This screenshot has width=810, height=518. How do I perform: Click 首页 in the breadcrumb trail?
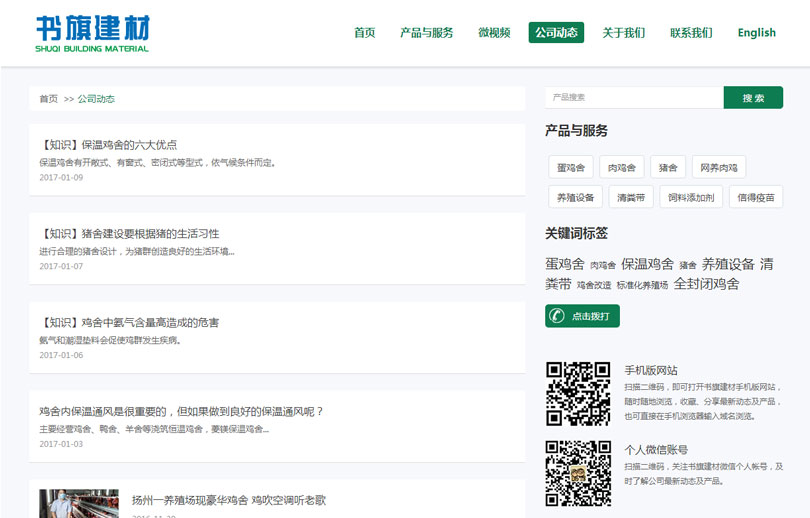[x=48, y=99]
